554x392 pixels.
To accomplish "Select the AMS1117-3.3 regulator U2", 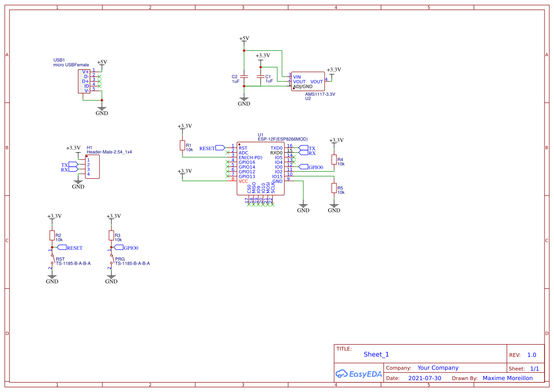I will [x=308, y=81].
